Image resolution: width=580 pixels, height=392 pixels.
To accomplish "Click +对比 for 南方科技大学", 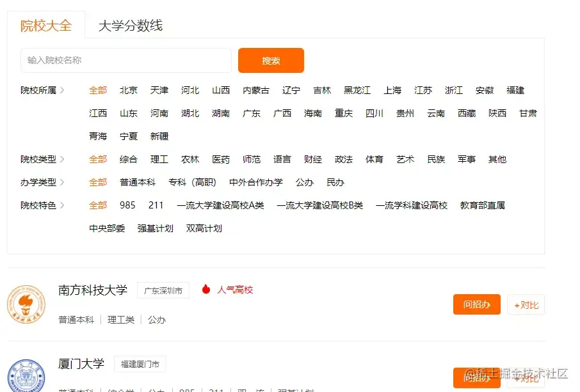I will (526, 305).
